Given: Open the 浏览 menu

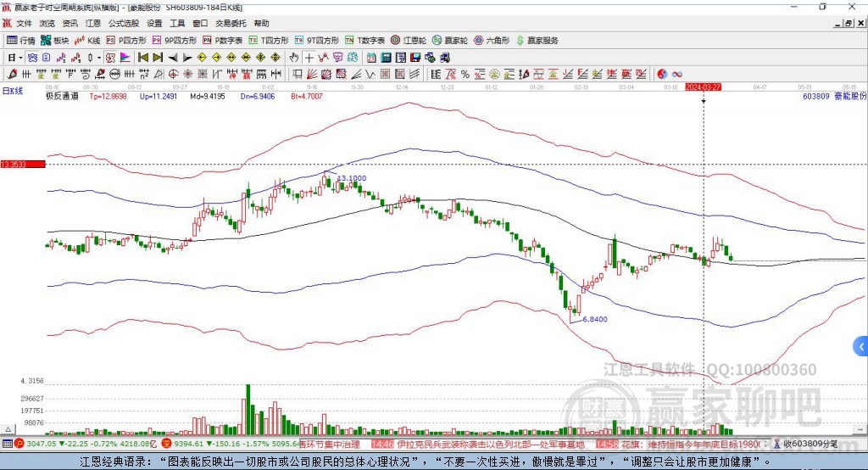Looking at the screenshot, I should tap(47, 23).
